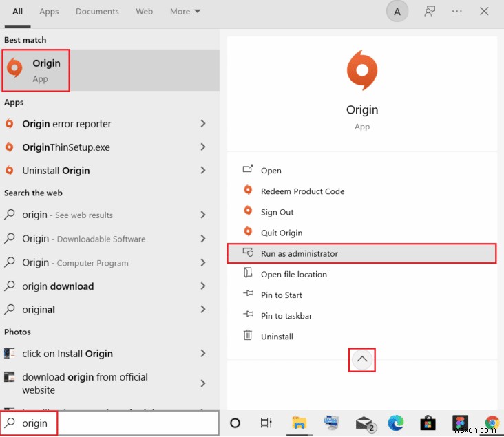This screenshot has width=504, height=437.
Task: Expand Origin error reporter arrow
Action: pyautogui.click(x=203, y=124)
